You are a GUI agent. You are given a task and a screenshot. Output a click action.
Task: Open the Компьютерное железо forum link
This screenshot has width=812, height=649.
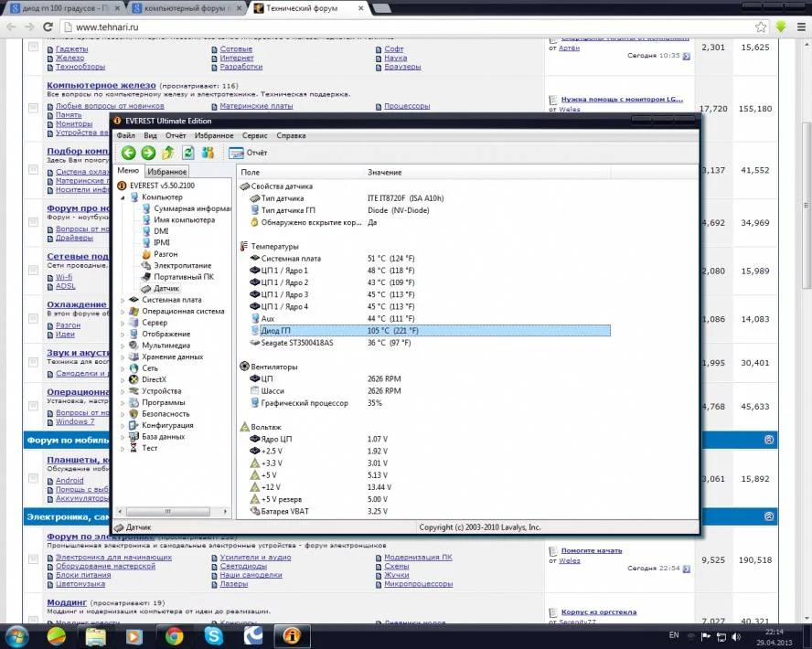pos(91,85)
